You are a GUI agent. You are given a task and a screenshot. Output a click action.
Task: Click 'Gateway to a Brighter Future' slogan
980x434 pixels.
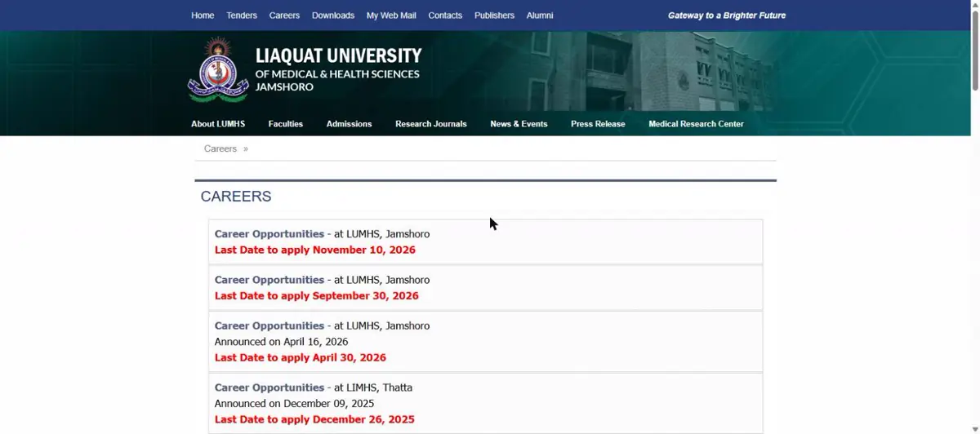(x=727, y=15)
